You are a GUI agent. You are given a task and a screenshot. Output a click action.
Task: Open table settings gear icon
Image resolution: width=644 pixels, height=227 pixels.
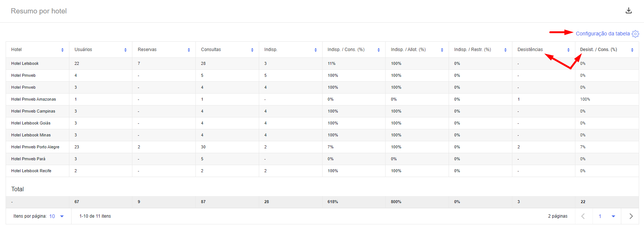(x=635, y=34)
